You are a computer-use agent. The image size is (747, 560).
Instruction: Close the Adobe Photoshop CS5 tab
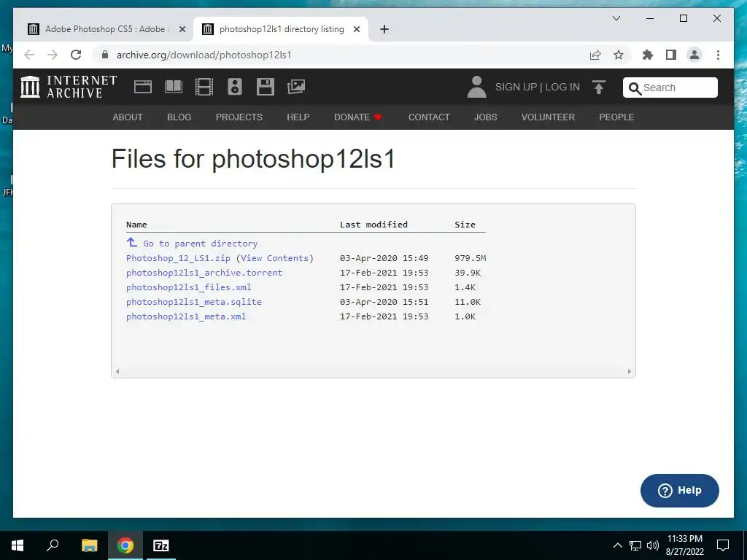click(182, 29)
